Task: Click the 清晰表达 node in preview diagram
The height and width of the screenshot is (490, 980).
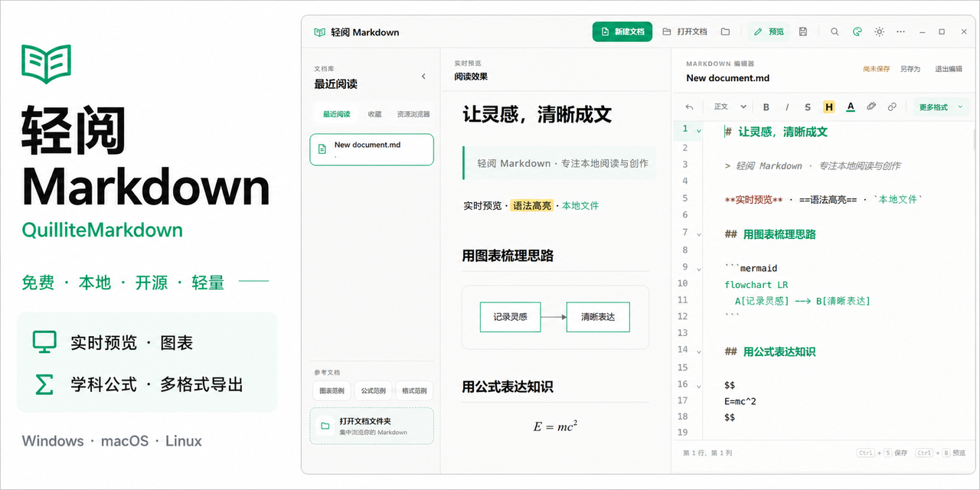Action: [x=598, y=317]
